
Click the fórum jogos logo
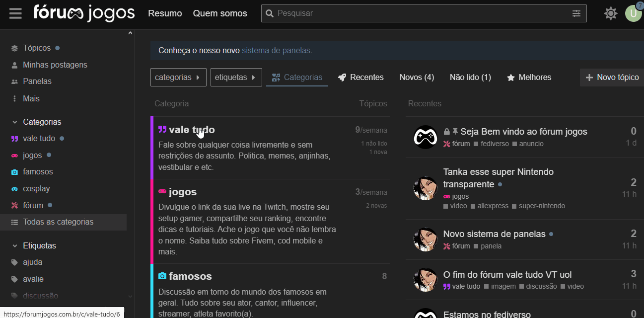click(84, 13)
